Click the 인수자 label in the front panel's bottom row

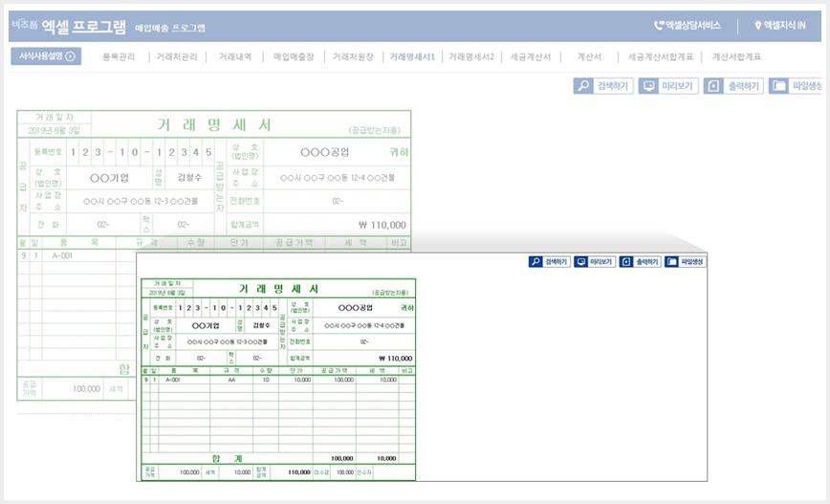pyautogui.click(x=364, y=472)
